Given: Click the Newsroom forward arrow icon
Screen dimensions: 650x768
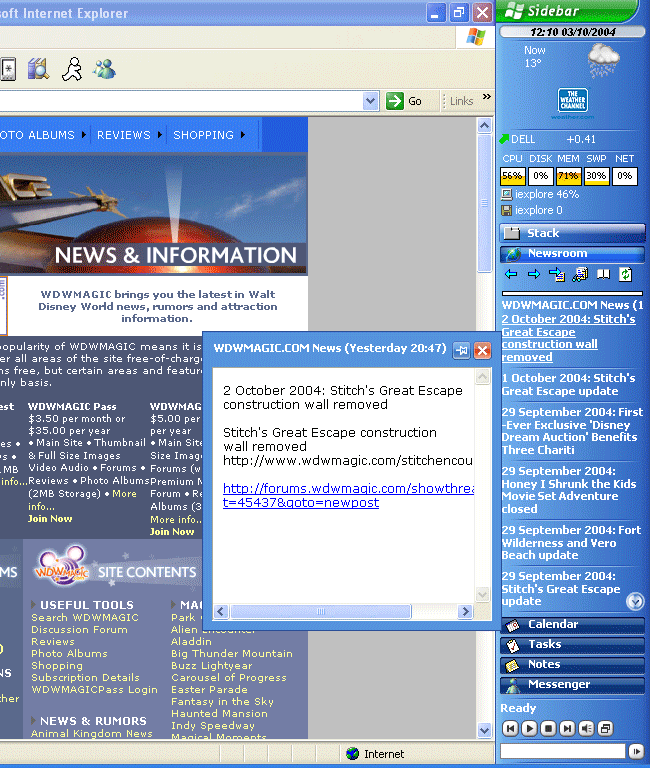Looking at the screenshot, I should coord(533,274).
